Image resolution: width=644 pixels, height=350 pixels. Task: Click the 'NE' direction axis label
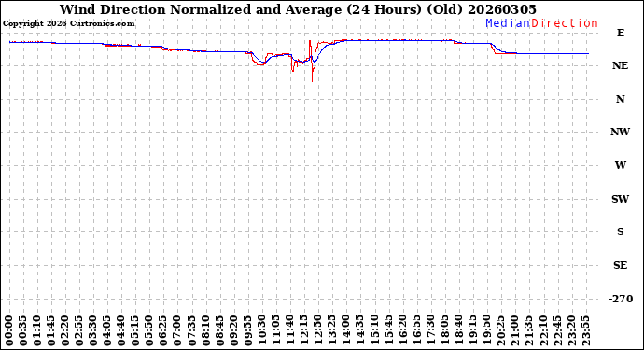click(x=620, y=65)
